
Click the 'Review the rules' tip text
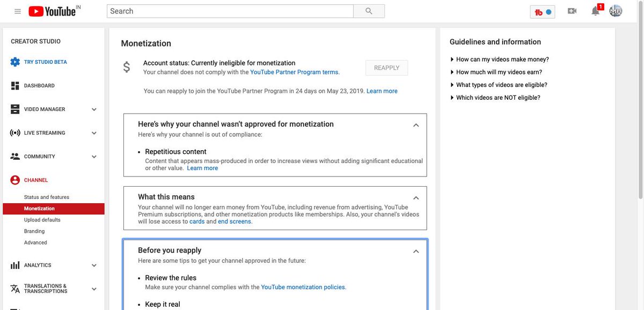coord(171,278)
